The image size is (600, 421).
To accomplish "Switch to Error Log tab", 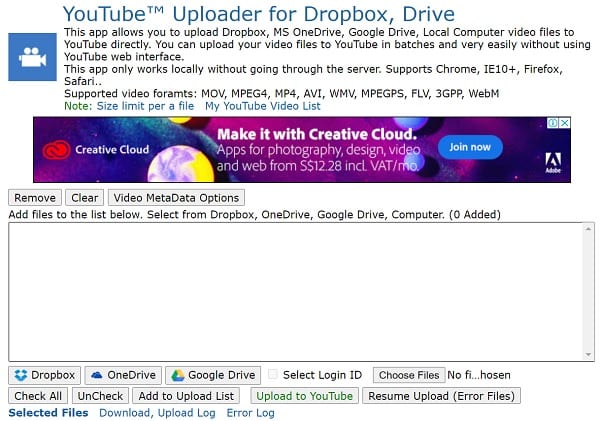I will 251,413.
